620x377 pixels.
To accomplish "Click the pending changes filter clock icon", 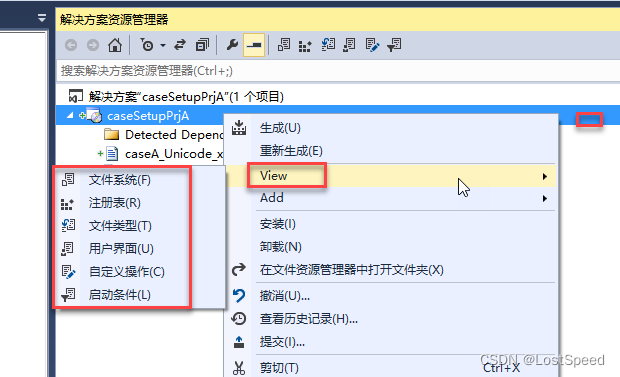I will coord(147,45).
